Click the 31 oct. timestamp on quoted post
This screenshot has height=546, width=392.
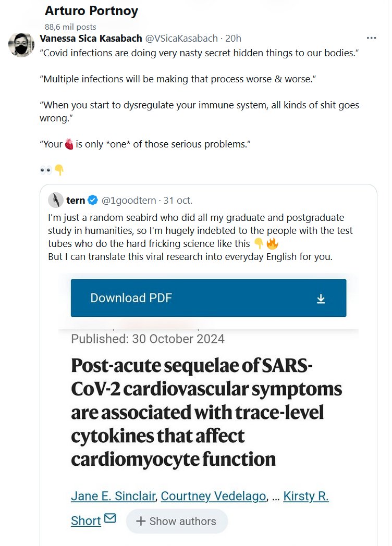(x=178, y=200)
